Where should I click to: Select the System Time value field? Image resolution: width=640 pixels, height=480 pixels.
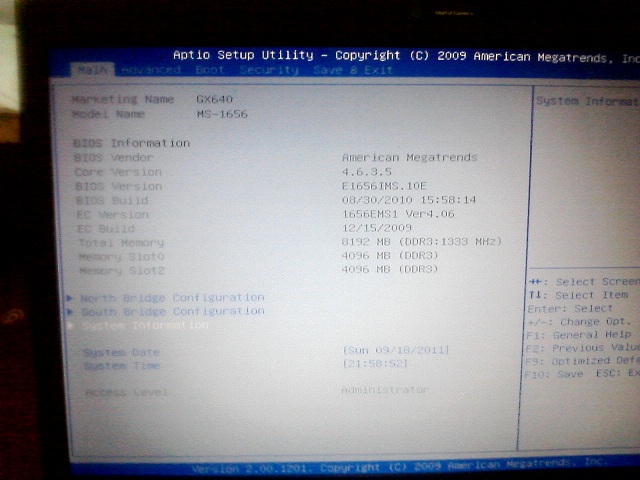[375, 363]
